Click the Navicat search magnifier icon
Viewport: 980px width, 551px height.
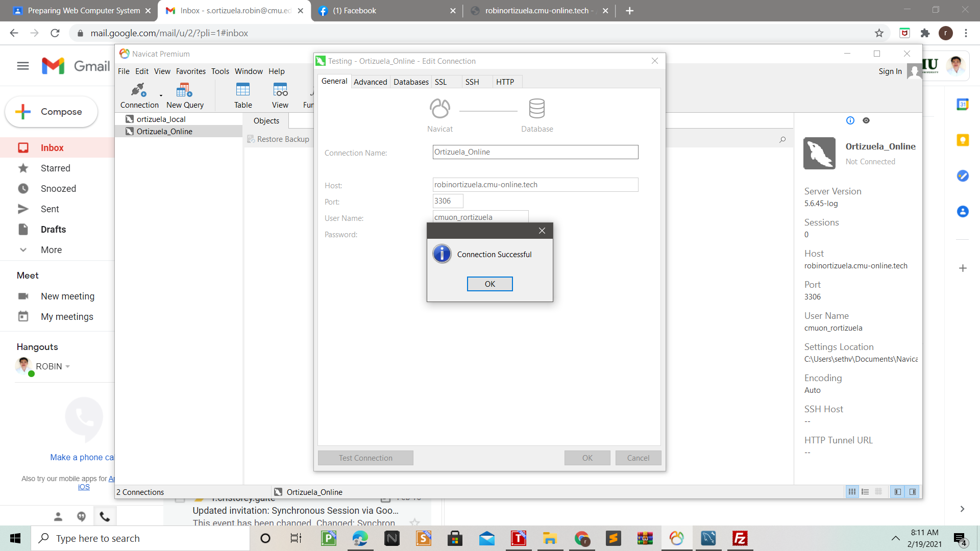(782, 139)
